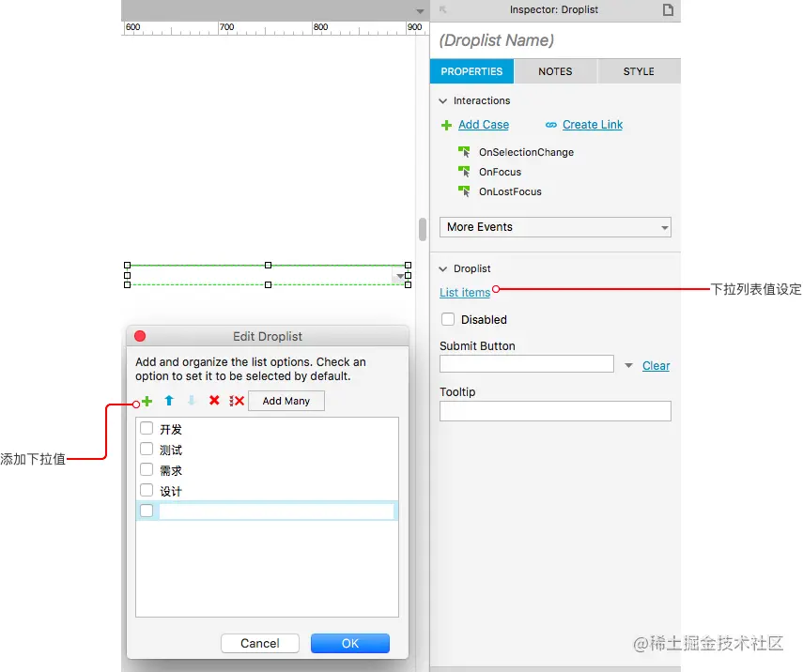Select the OnSelectionChange event

526,152
